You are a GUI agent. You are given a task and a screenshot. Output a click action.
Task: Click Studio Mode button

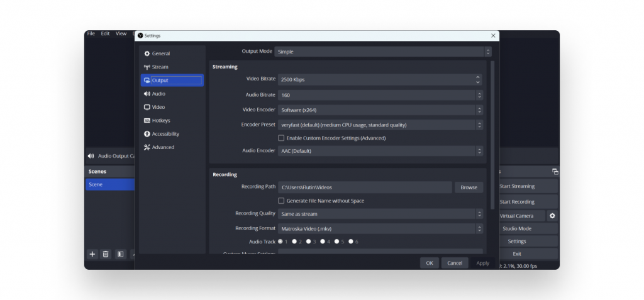pyautogui.click(x=528, y=228)
